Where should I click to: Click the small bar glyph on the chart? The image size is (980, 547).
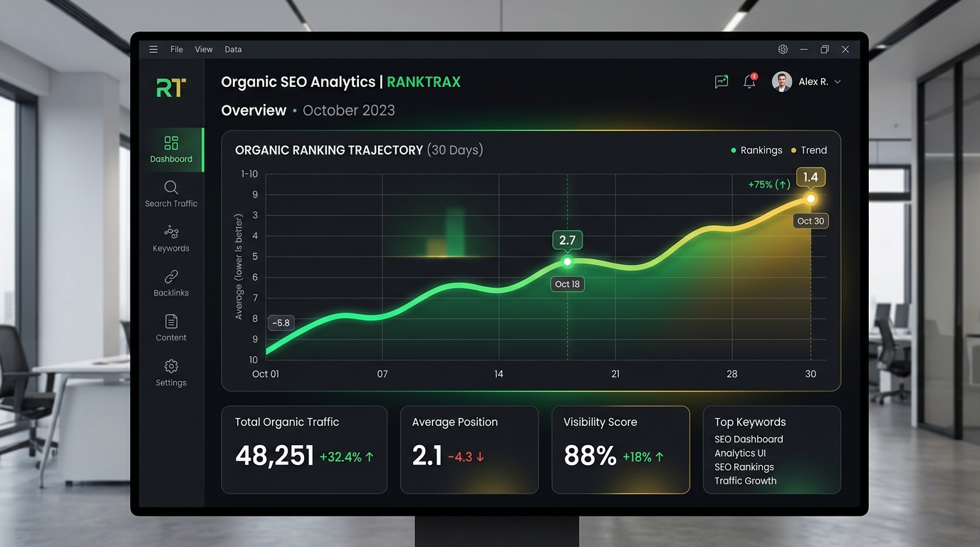point(447,233)
